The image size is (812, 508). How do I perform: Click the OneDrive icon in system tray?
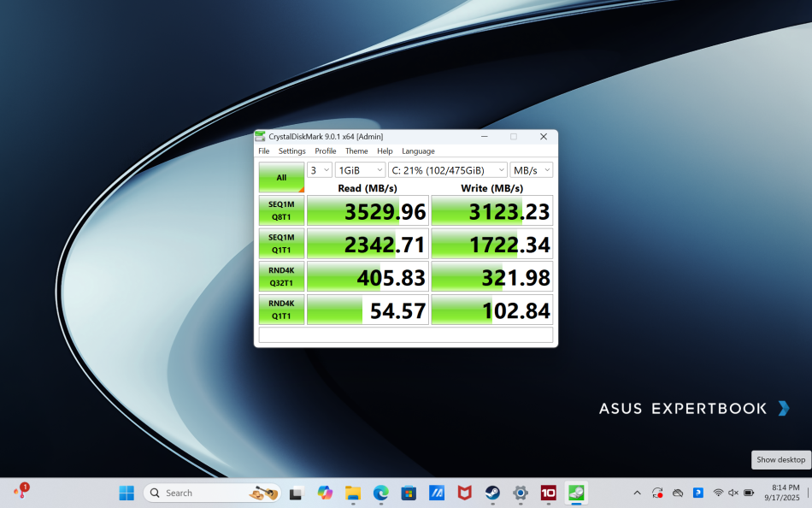679,493
